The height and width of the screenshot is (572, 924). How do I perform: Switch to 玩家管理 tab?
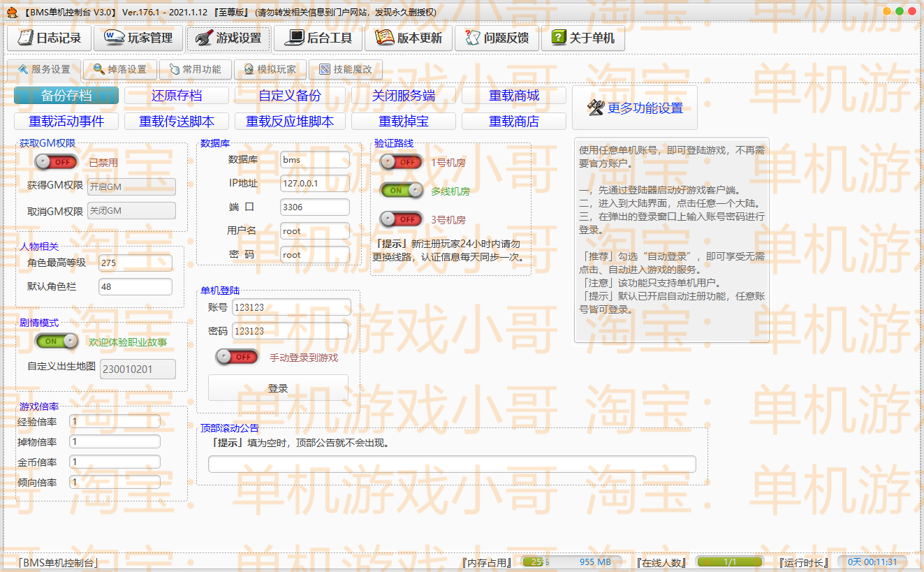pyautogui.click(x=138, y=38)
